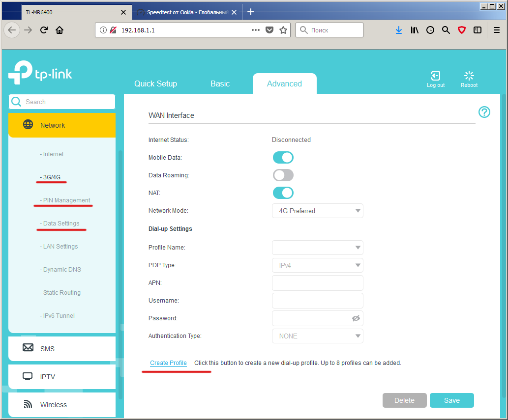
Task: Expand the Network Mode dropdown
Action: 318,211
